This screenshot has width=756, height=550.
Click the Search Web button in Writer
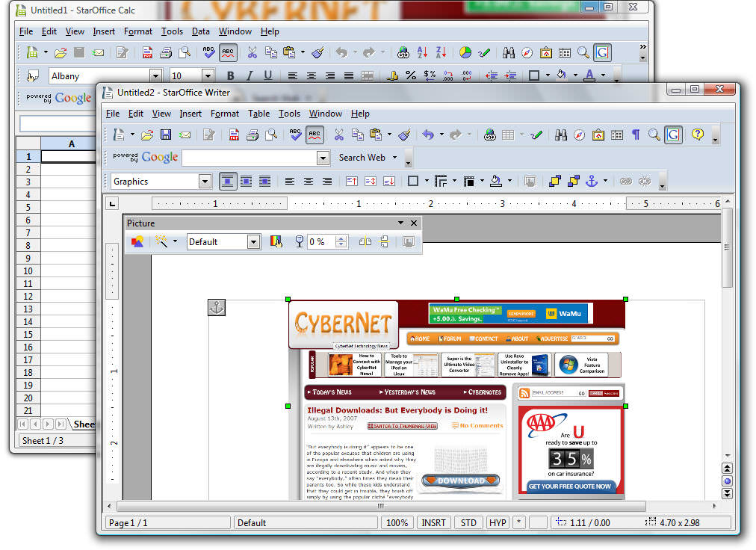362,158
